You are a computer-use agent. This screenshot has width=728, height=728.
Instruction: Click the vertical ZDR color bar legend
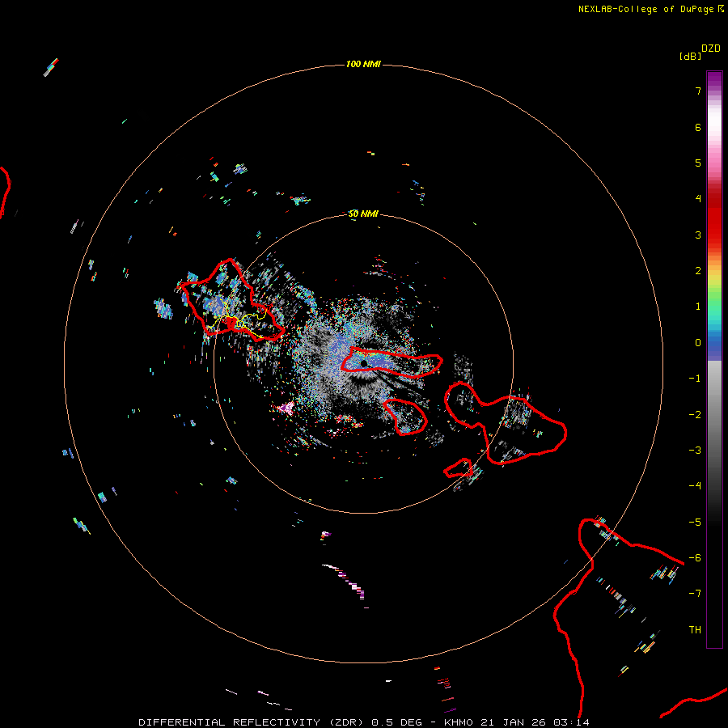[714, 359]
